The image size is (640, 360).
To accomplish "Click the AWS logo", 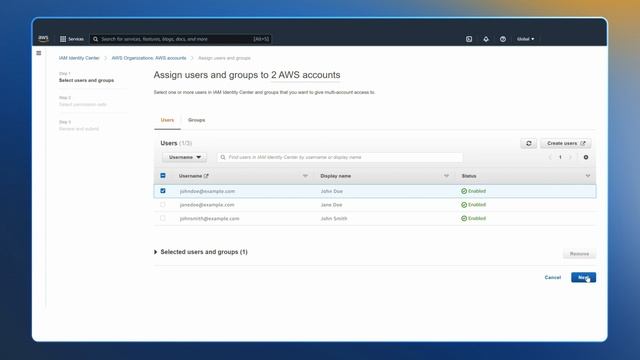I will click(x=43, y=38).
